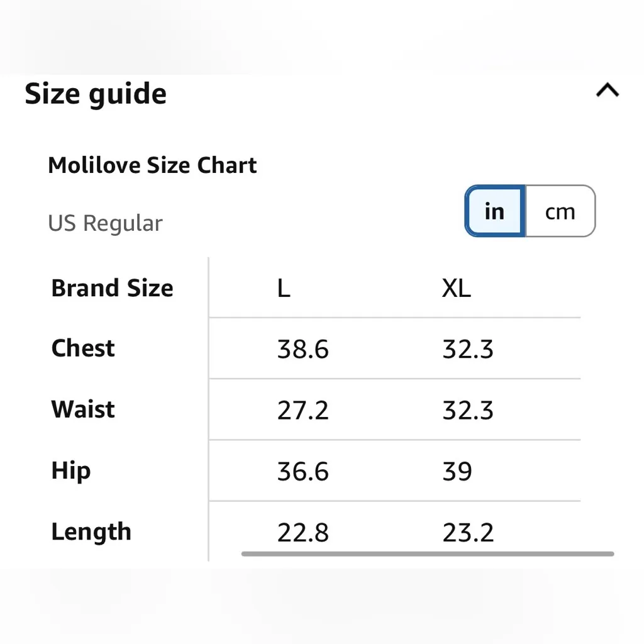Click the XL length value 23.2
This screenshot has height=644, width=644.
coord(468,533)
